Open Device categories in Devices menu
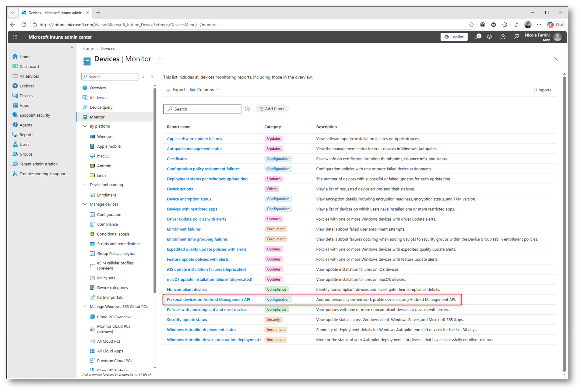This screenshot has width=581, height=392. coord(112,288)
